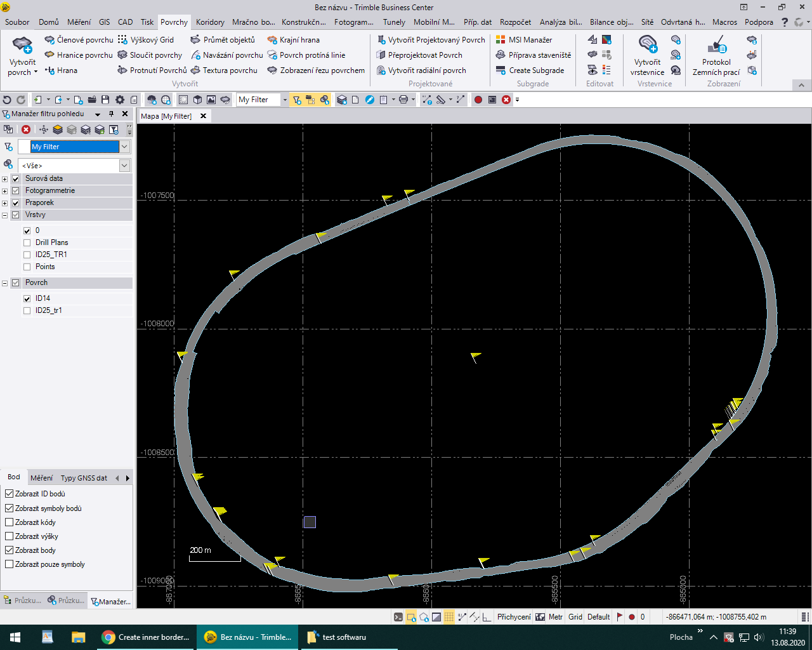Click the Přichycení status bar button
The image size is (812, 650).
tap(514, 617)
